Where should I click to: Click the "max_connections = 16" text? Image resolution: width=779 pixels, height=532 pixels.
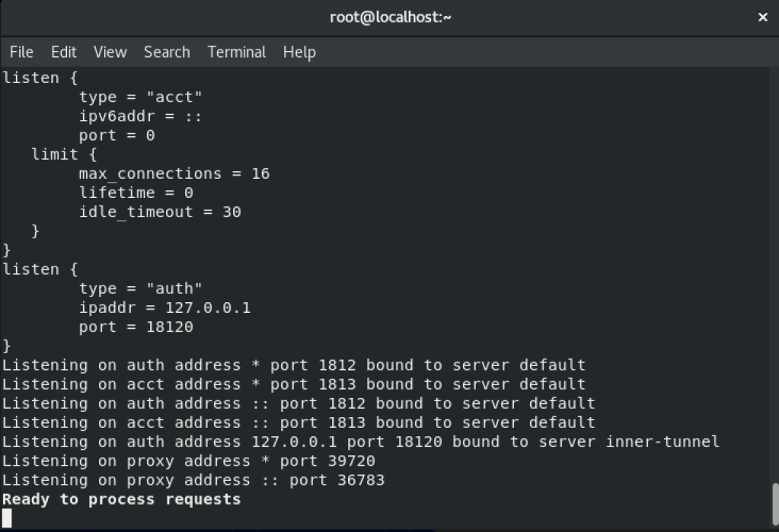click(174, 174)
